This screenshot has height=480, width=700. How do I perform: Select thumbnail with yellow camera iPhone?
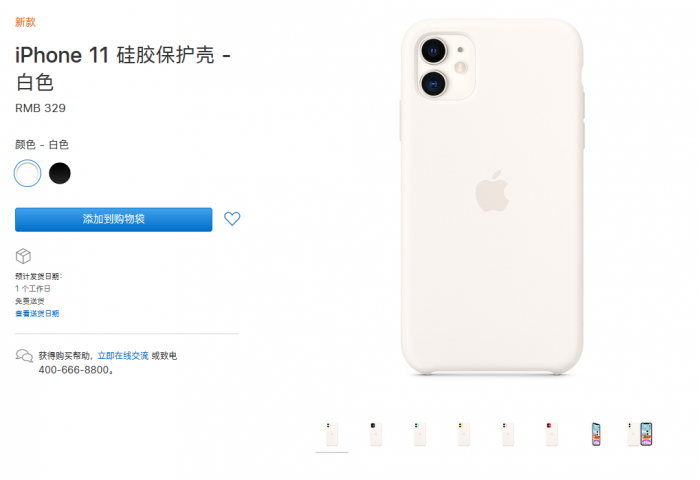pyautogui.click(x=464, y=434)
